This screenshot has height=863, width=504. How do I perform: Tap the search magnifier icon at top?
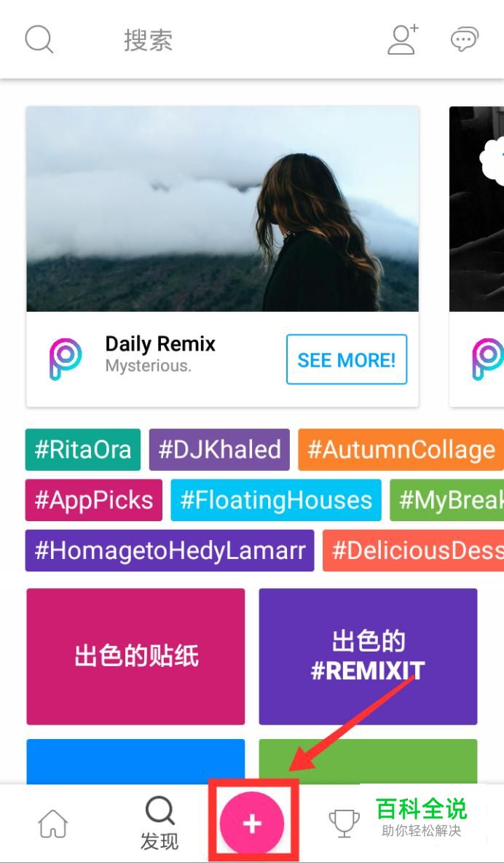click(39, 40)
